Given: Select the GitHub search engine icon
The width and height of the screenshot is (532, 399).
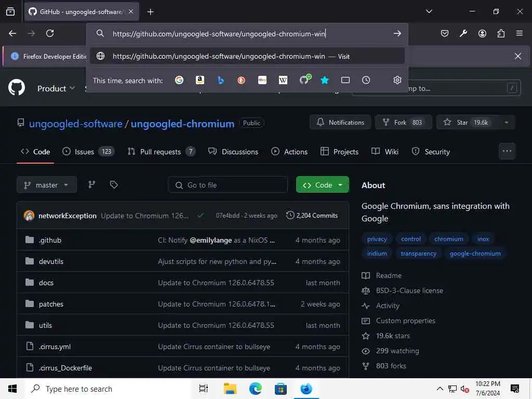Looking at the screenshot, I should coord(304,79).
